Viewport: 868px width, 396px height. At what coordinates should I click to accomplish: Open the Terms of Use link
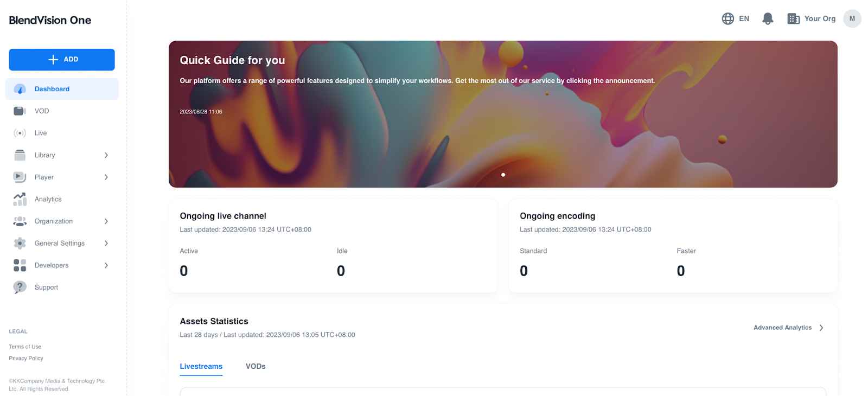[x=25, y=347]
